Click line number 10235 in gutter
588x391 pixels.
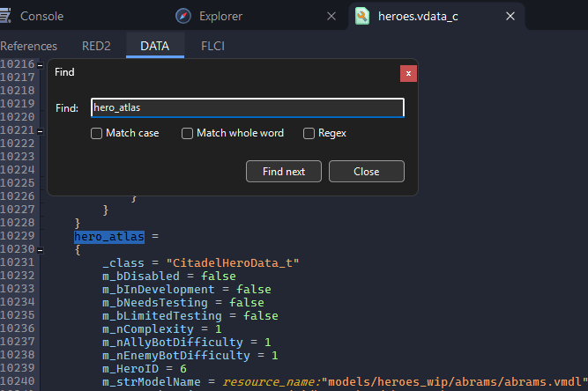pyautogui.click(x=18, y=315)
